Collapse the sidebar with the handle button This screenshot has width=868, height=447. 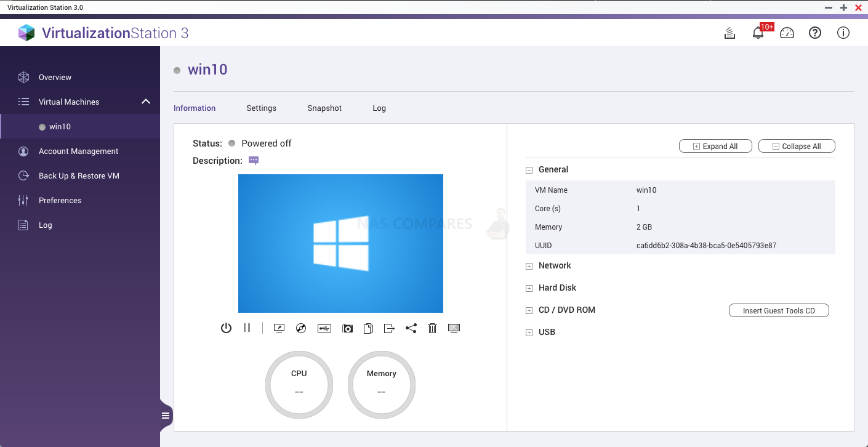pos(166,416)
